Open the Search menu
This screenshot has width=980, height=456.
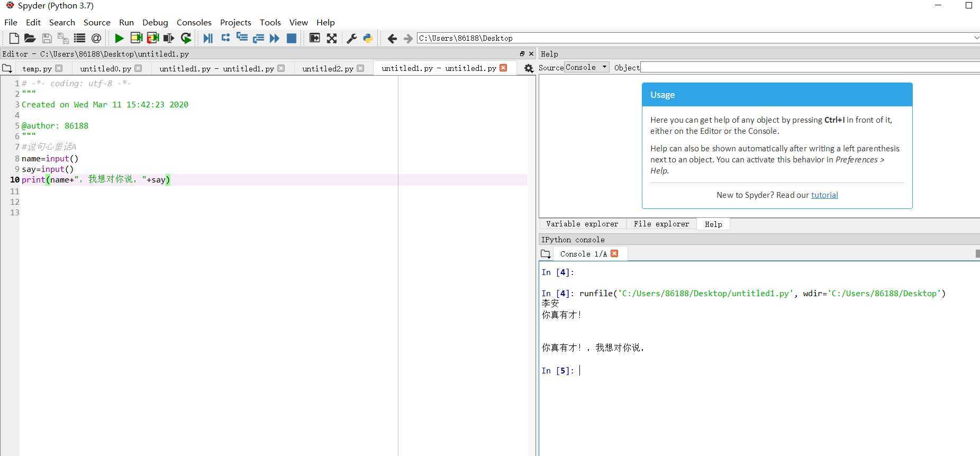62,22
